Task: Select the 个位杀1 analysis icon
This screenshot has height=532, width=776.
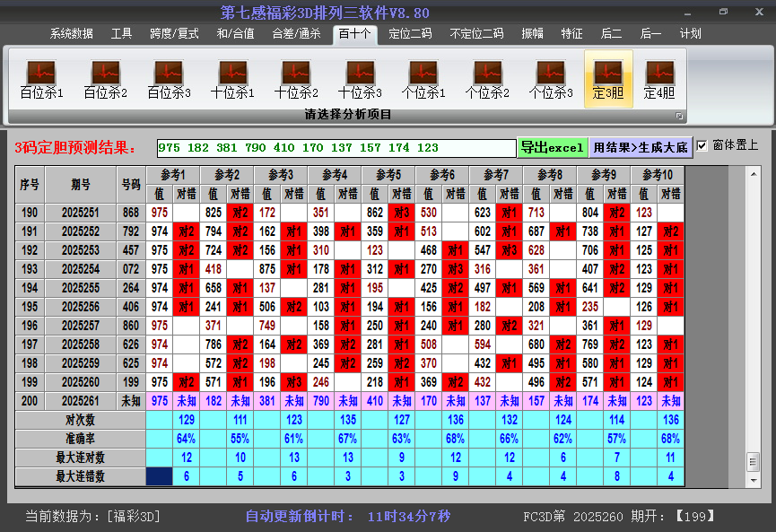Action: coord(423,79)
